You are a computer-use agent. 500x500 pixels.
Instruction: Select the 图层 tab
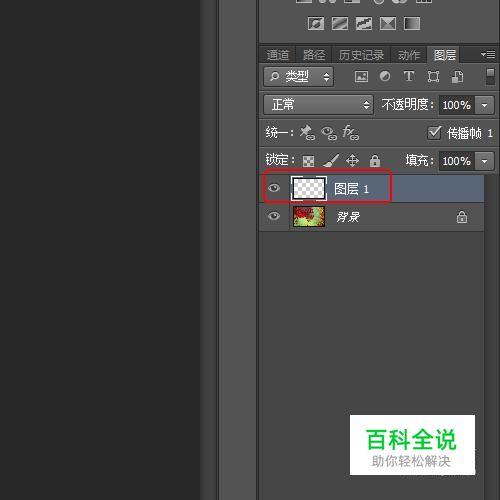(445, 55)
